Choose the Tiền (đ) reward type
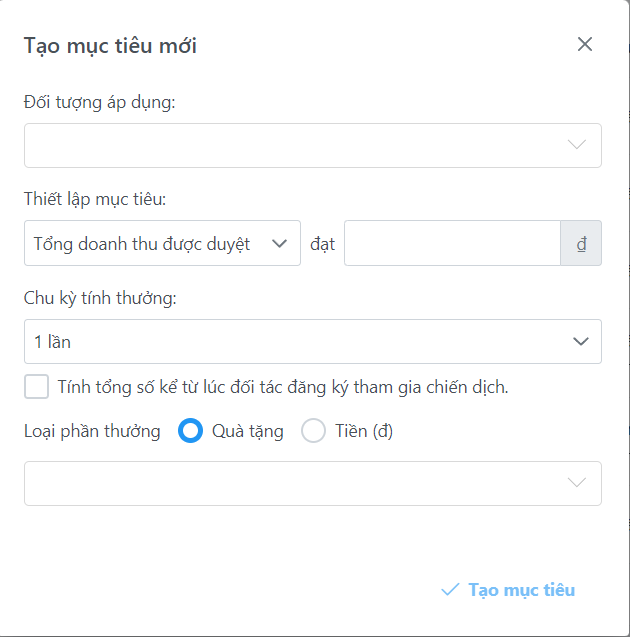Image resolution: width=630 pixels, height=637 pixels. coord(314,431)
